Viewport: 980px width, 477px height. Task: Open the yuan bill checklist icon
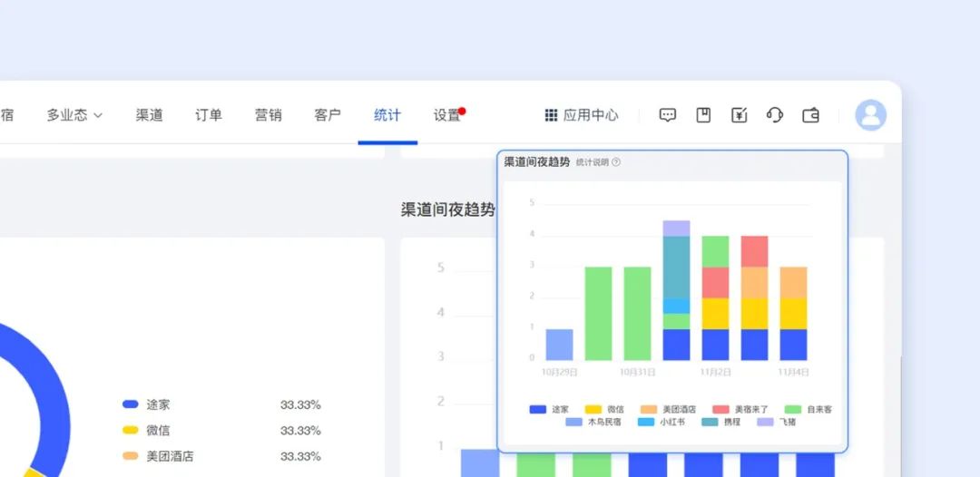tap(740, 115)
